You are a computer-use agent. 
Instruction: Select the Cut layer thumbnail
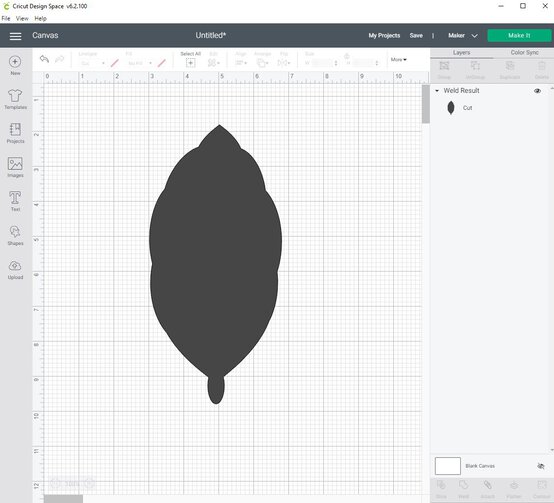pos(451,108)
